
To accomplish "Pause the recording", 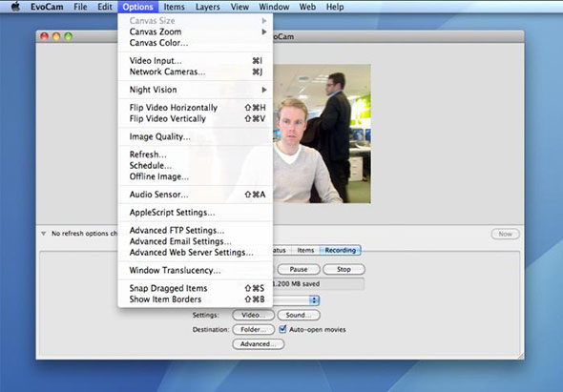I will click(x=299, y=269).
